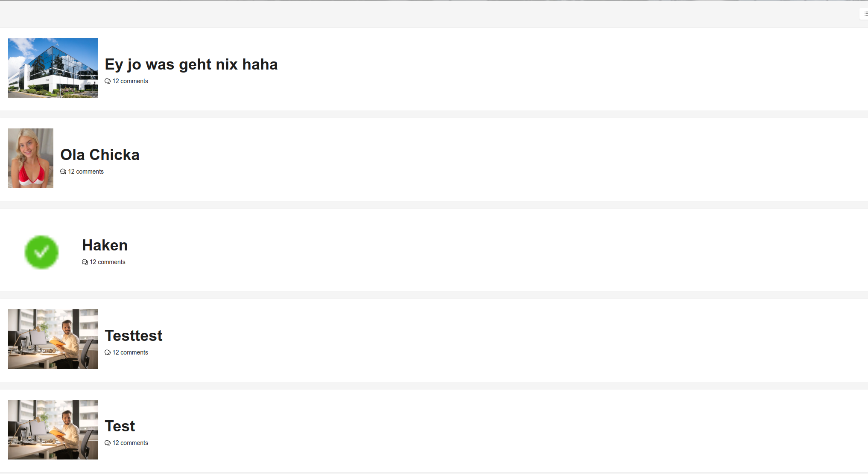Click the list view icon in top-right corner
Screen dimensions: 868x474
tap(865, 14)
